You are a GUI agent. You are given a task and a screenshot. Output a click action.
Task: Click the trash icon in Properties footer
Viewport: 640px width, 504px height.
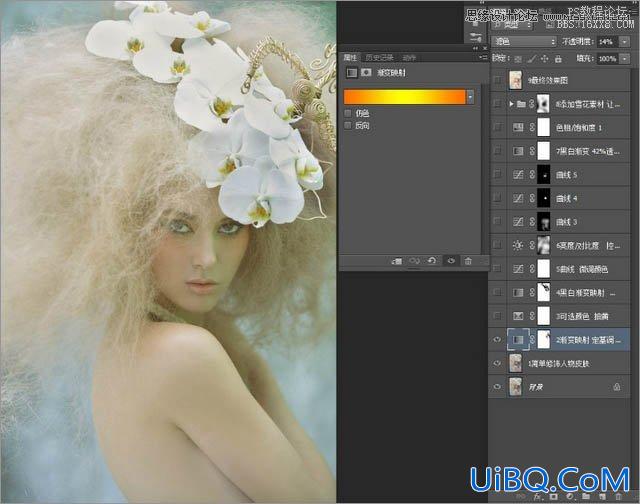(x=468, y=261)
